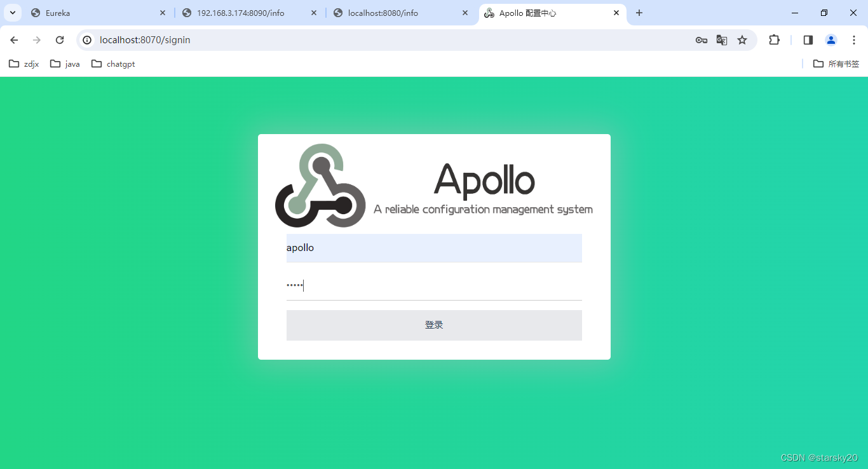
Task: Click the username field containing apollo
Action: (434, 248)
